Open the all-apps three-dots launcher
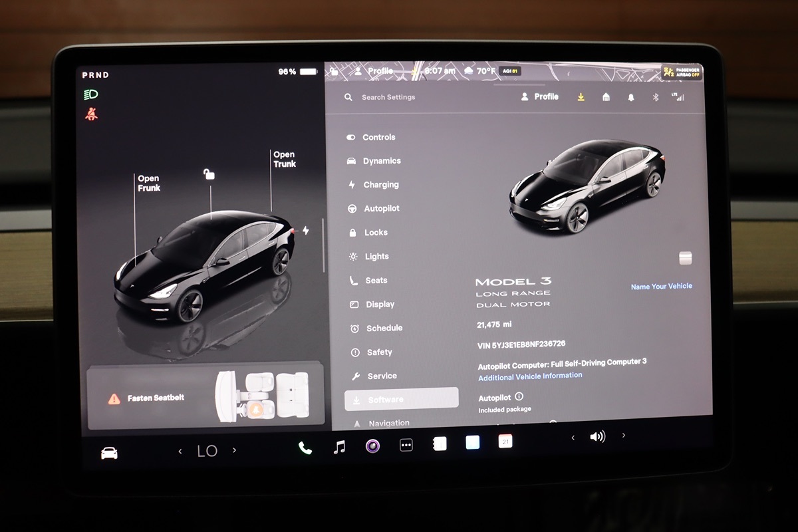 pyautogui.click(x=406, y=445)
